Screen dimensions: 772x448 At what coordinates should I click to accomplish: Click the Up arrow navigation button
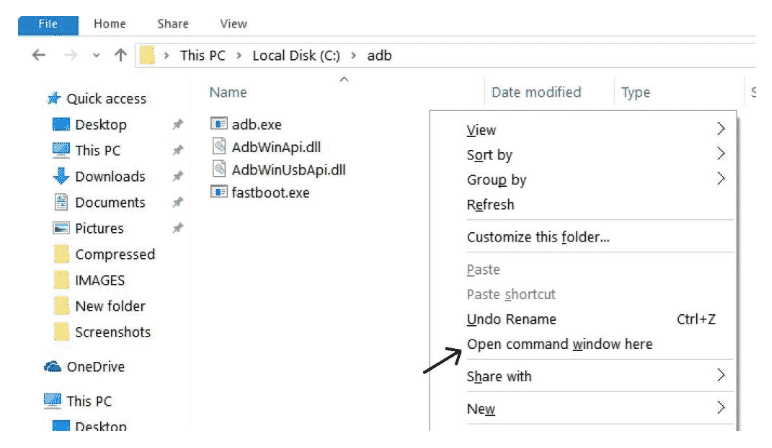coord(120,56)
